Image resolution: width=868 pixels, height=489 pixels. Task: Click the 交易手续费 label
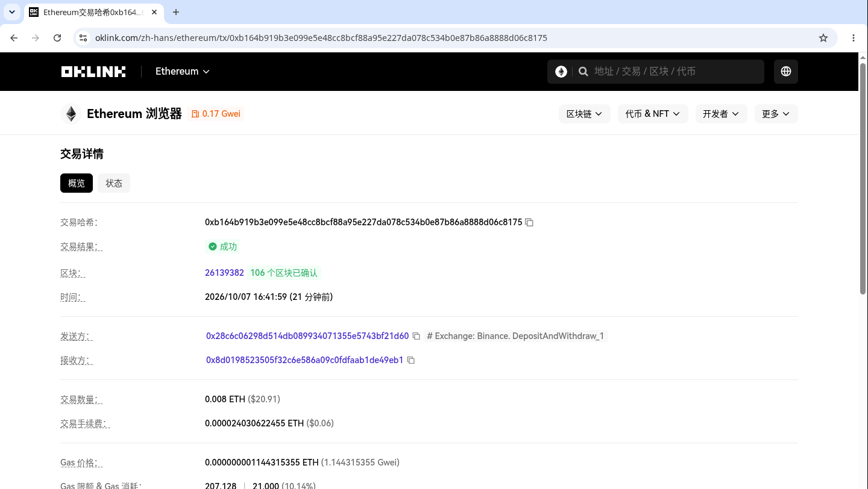pos(85,423)
